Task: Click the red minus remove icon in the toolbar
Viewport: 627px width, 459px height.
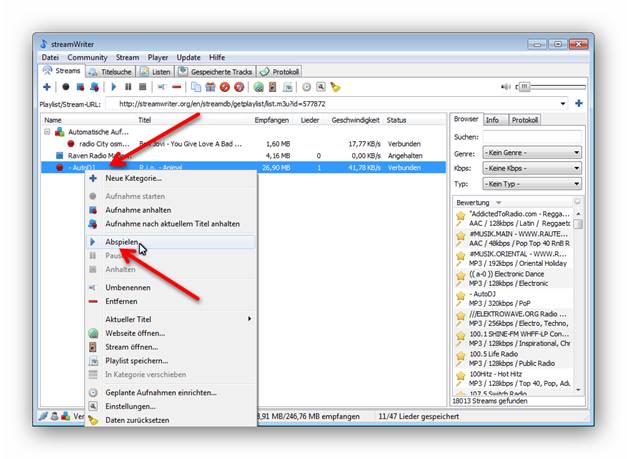Action: click(x=176, y=87)
